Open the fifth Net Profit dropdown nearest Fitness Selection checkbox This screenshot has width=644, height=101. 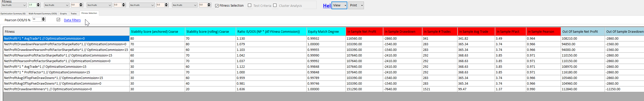185,5
